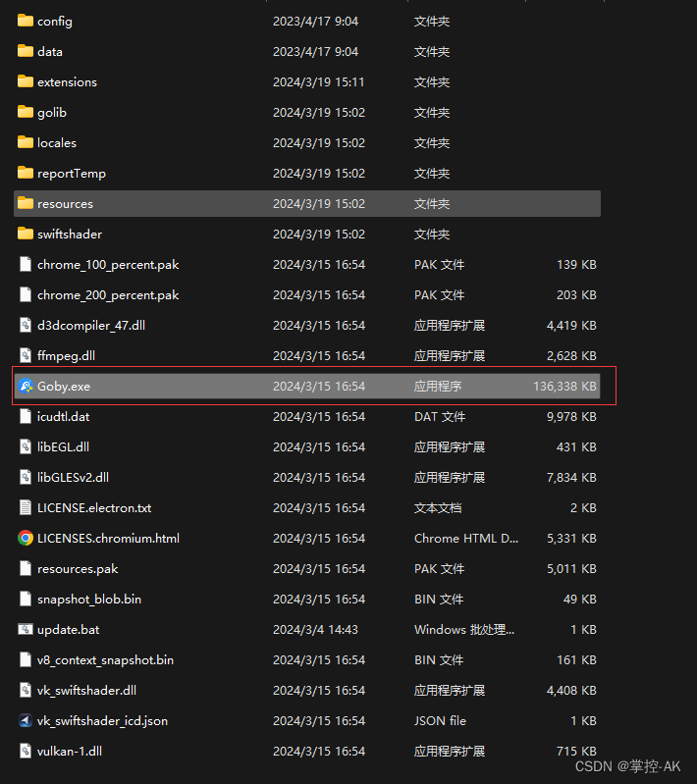Image resolution: width=697 pixels, height=784 pixels.
Task: Click the libEGL.dll file icon
Action: (x=26, y=446)
